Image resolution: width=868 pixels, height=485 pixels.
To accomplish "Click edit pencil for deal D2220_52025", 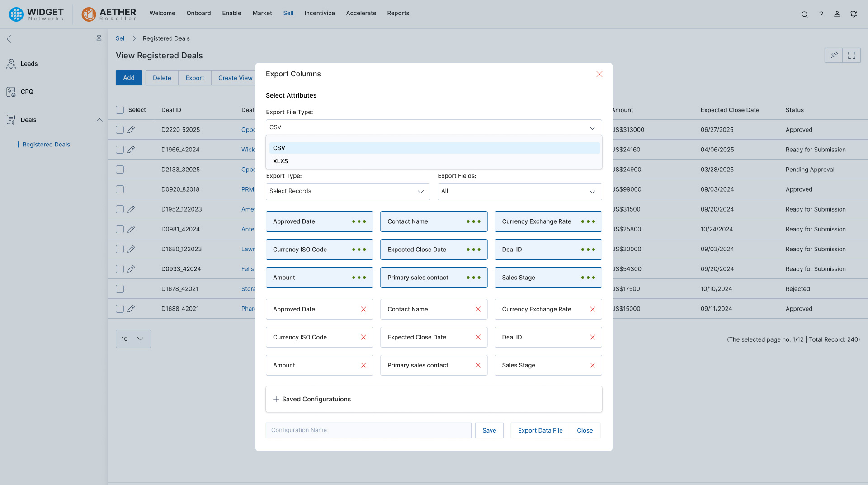I will 131,130.
